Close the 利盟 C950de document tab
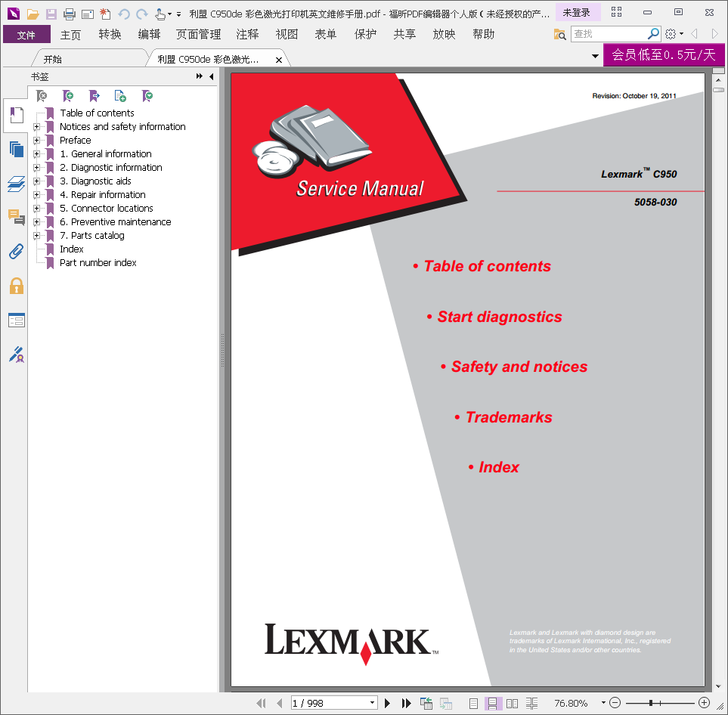This screenshot has width=728, height=715. [278, 60]
